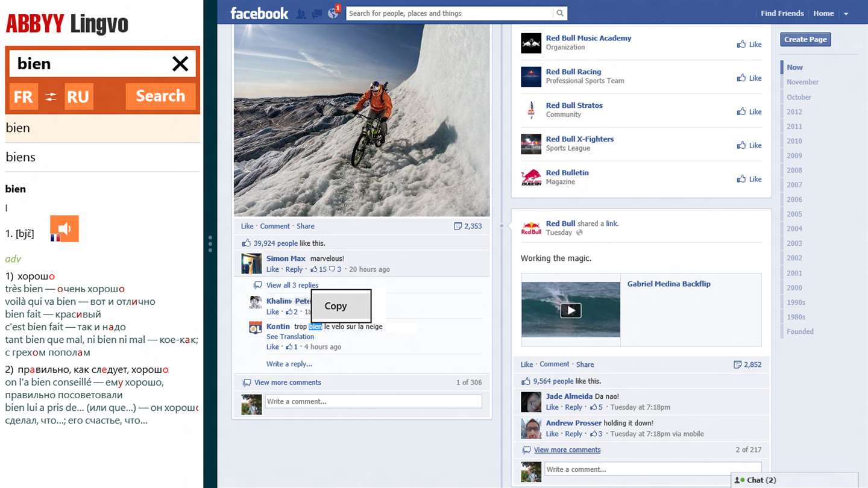The image size is (868, 488).
Task: Click the Facebook search box
Action: click(450, 13)
